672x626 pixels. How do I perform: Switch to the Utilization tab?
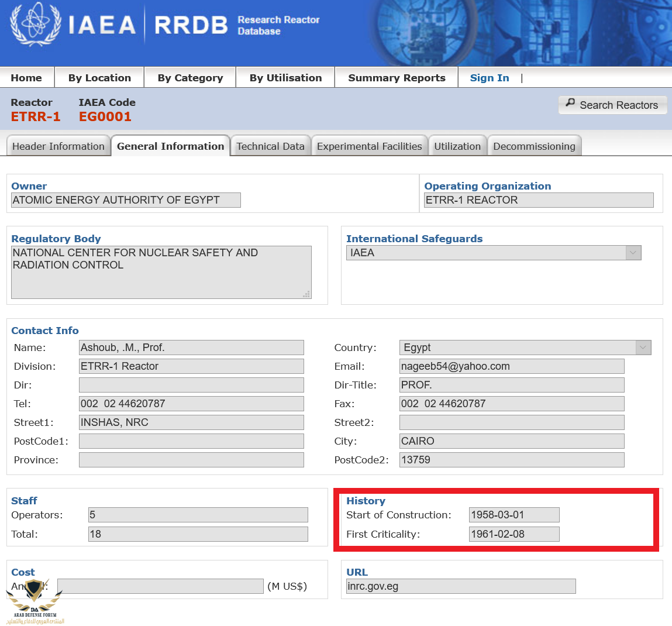point(457,146)
